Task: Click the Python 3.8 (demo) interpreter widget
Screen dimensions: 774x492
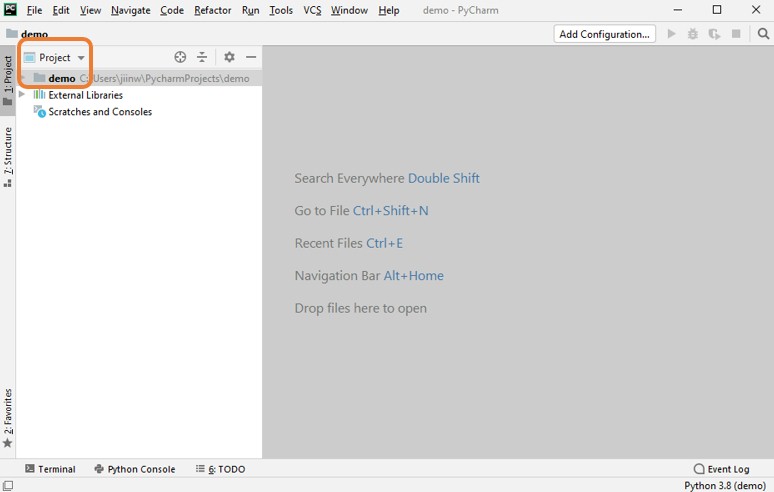Action: 725,486
